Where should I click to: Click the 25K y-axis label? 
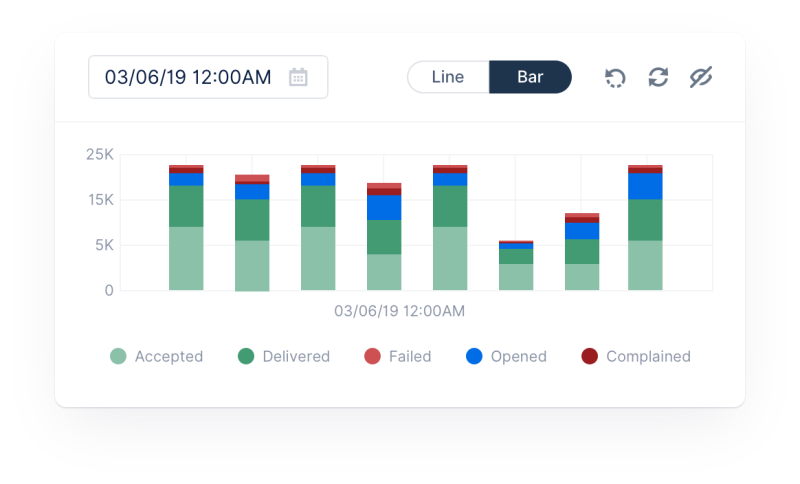pyautogui.click(x=100, y=155)
